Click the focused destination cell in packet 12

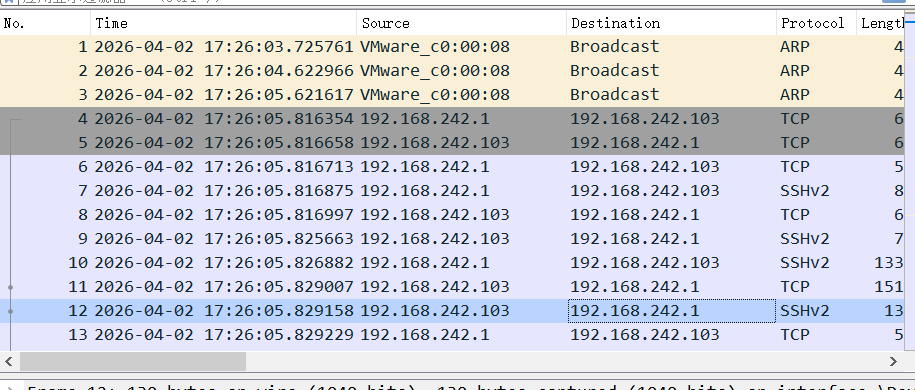pyautogui.click(x=672, y=311)
